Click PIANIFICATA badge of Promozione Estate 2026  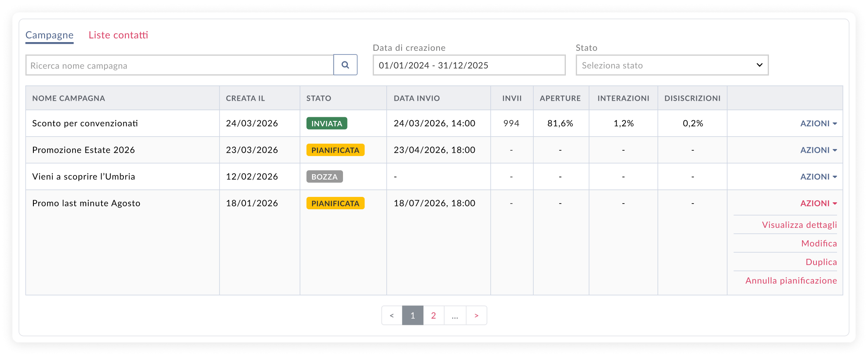pos(336,150)
